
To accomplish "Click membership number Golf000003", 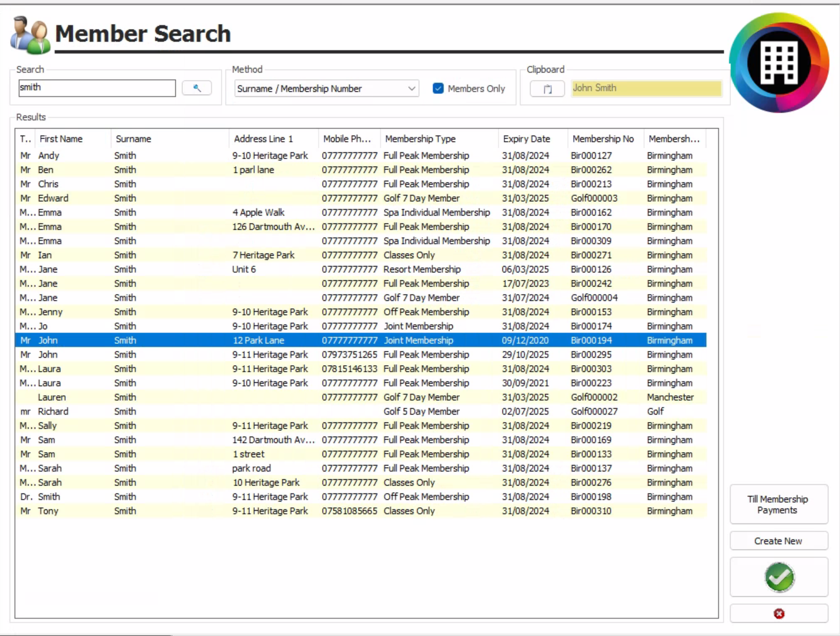I will pos(594,198).
